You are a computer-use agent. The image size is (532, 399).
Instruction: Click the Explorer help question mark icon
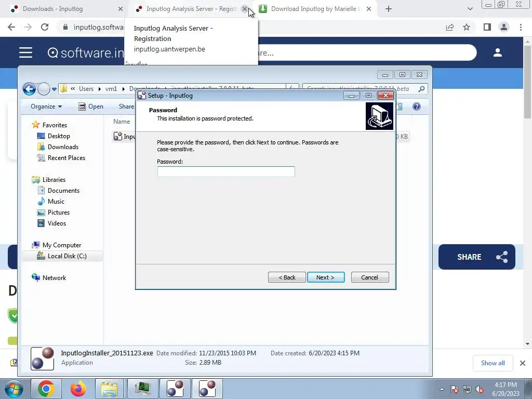coord(417,107)
